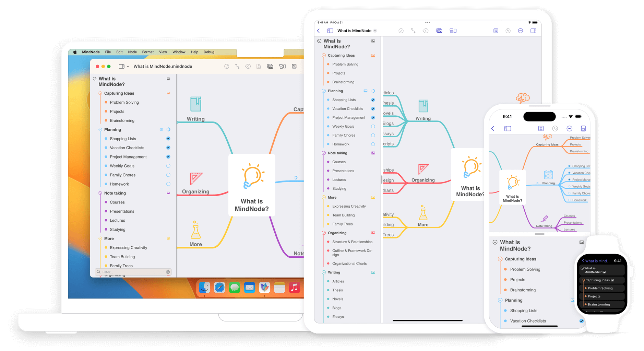The width and height of the screenshot is (644, 351).
Task: Tap Structure & Relationships in the iPad outline
Action: (x=352, y=242)
